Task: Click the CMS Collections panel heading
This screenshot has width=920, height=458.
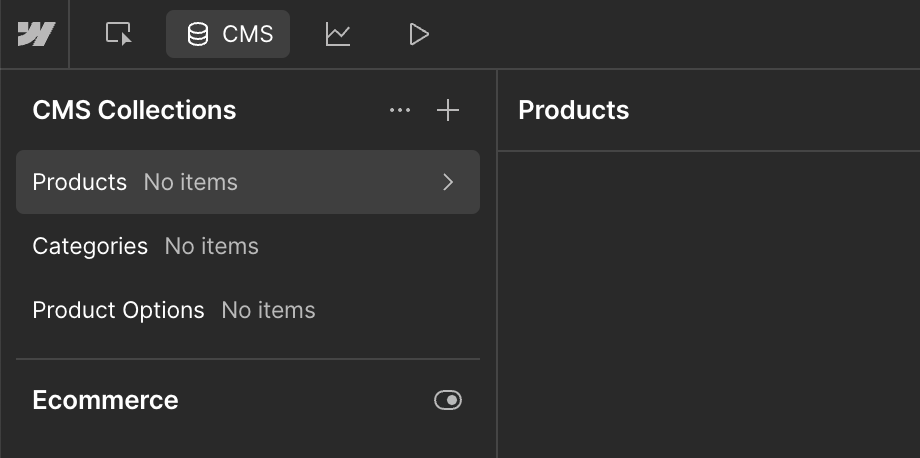Action: pyautogui.click(x=134, y=110)
